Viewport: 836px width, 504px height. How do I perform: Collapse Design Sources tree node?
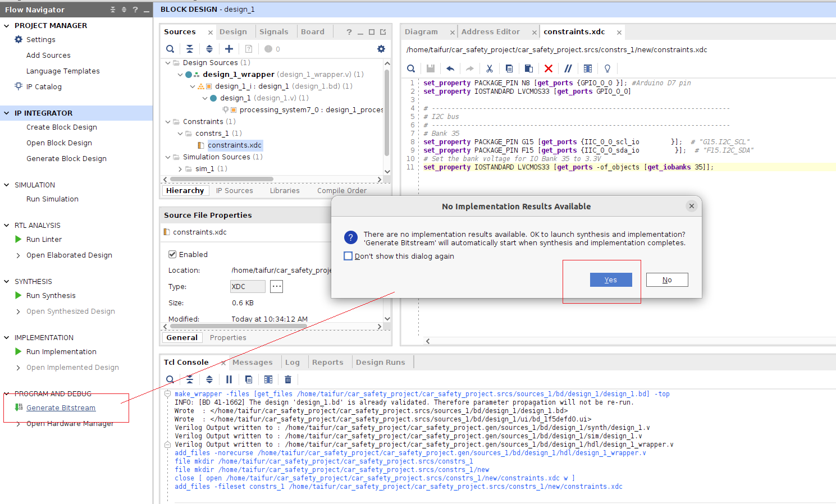[x=168, y=63]
